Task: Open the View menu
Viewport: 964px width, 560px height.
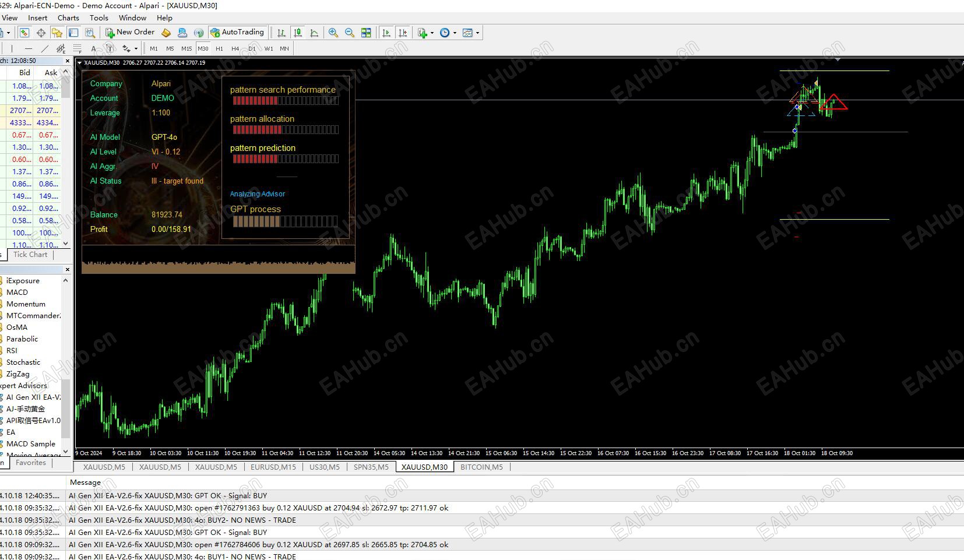Action: point(10,17)
